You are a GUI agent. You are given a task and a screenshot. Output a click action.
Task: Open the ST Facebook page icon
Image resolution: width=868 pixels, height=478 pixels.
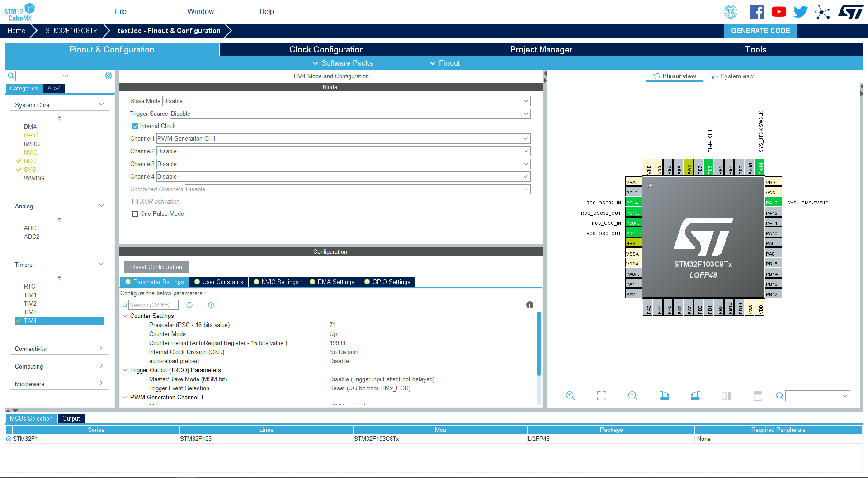pyautogui.click(x=757, y=12)
